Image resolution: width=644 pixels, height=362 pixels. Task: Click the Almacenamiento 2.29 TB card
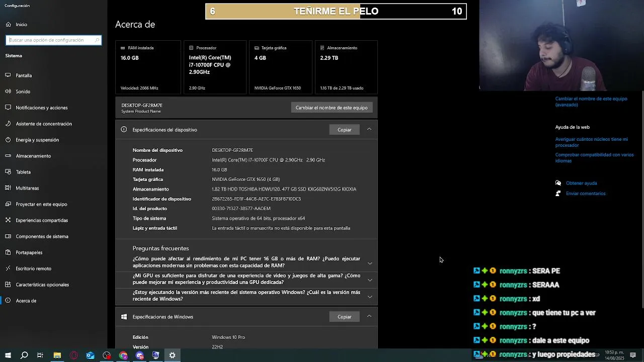point(346,67)
